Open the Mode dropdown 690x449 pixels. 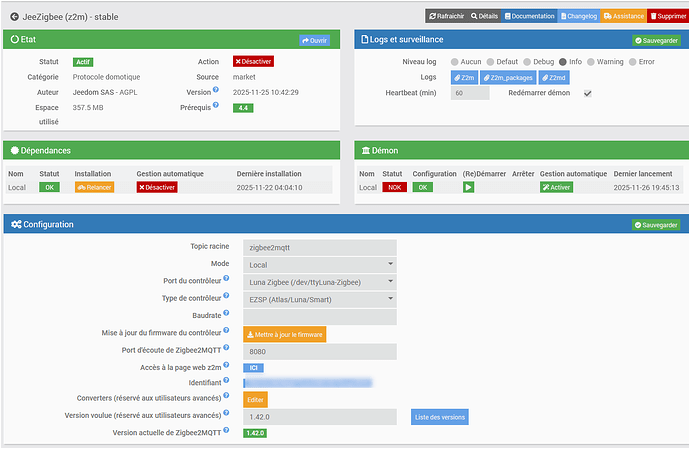coord(320,265)
